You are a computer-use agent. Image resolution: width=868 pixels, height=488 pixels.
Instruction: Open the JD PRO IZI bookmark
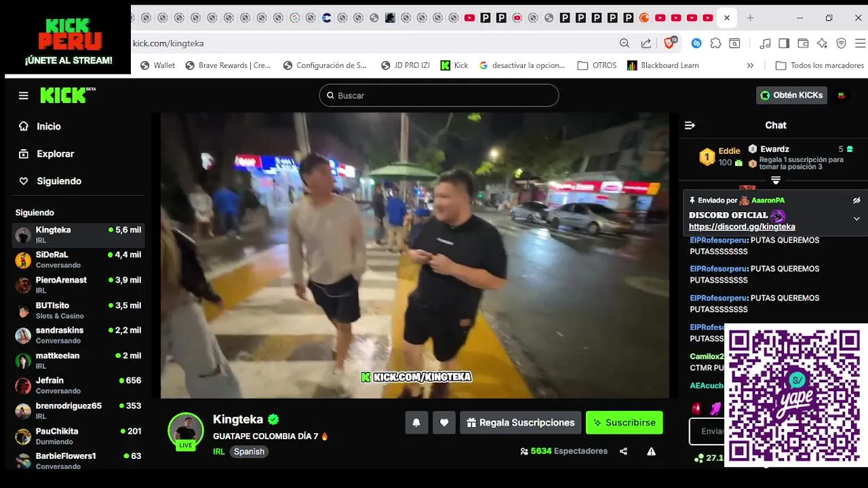(406, 66)
